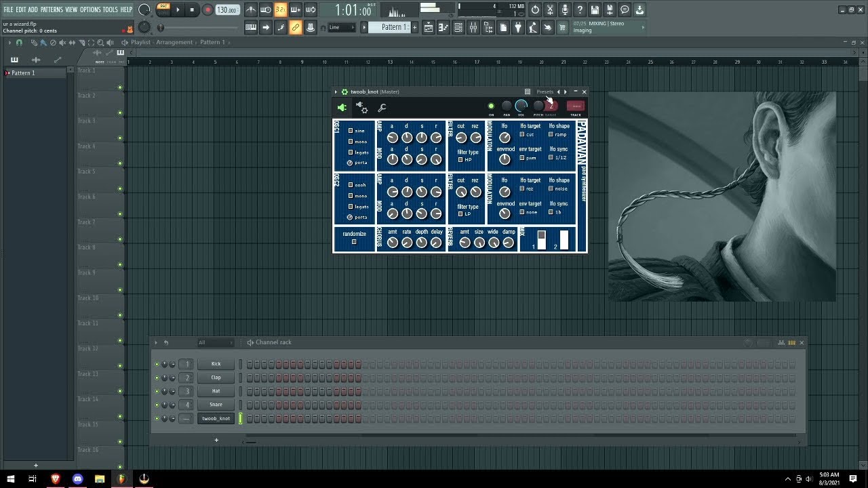868x488 pixels.
Task: Save the project with the floppy disk icon
Action: click(595, 10)
